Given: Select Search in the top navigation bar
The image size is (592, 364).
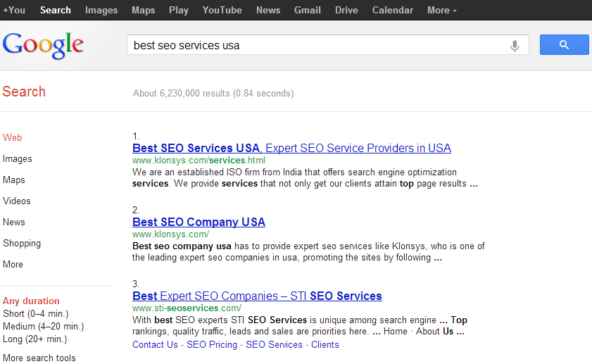Looking at the screenshot, I should (56, 10).
